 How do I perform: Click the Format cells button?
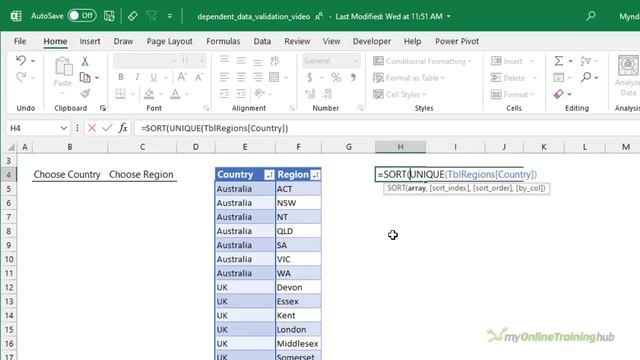[x=513, y=94]
